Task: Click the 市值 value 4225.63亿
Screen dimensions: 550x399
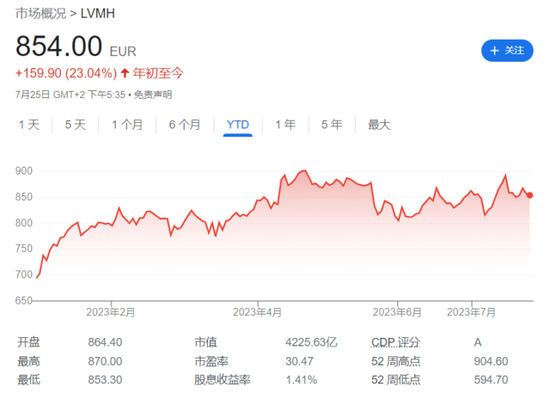Action: [311, 342]
